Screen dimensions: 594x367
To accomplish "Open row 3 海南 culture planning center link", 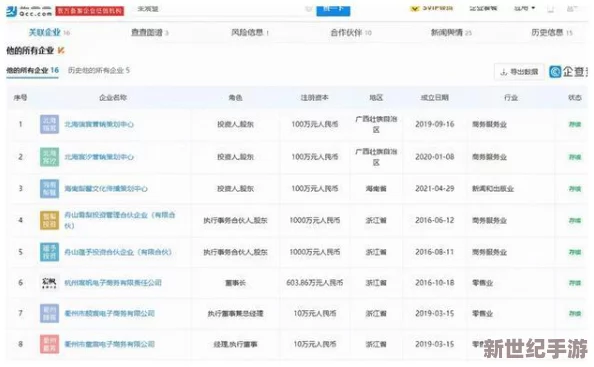I will click(x=106, y=189).
